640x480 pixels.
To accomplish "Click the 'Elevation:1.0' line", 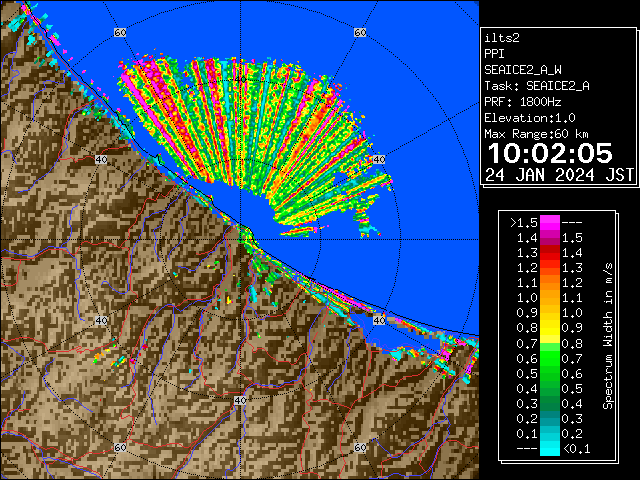I will (x=530, y=118).
